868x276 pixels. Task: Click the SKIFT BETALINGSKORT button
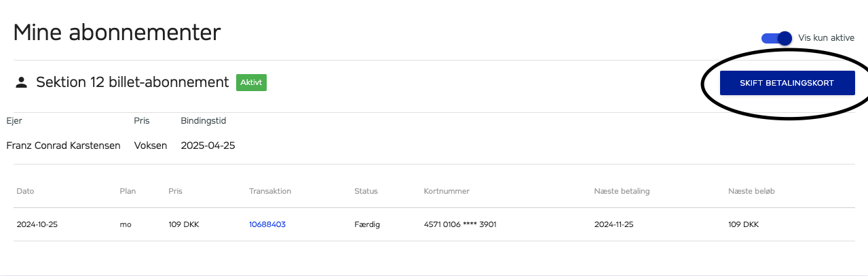[x=787, y=83]
